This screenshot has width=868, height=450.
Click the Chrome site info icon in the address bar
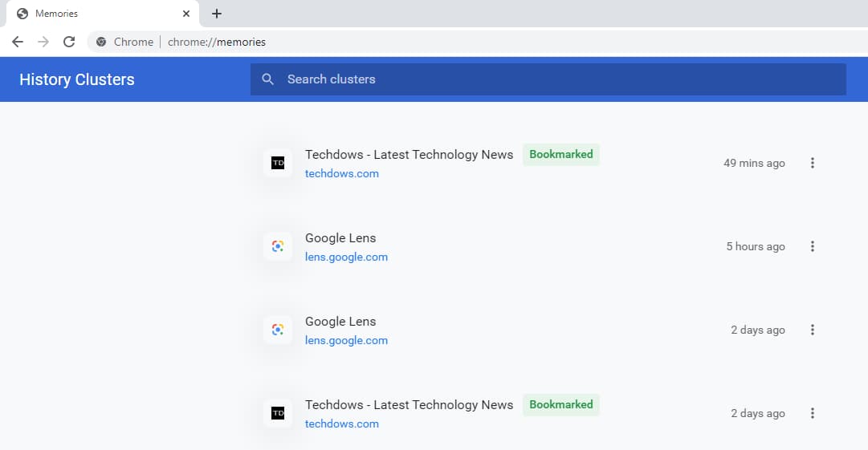[x=100, y=42]
